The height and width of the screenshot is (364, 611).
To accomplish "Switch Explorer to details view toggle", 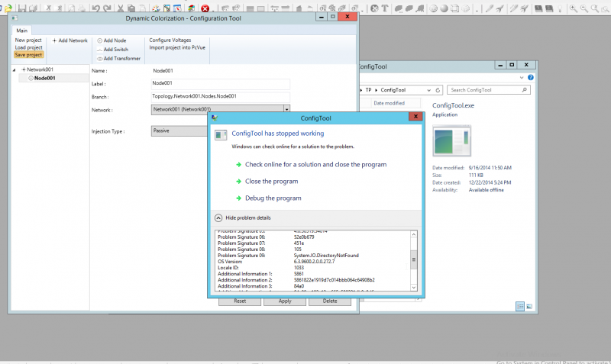I will point(520,306).
